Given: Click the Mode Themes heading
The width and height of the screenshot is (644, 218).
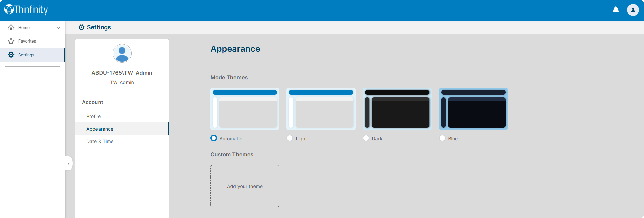Looking at the screenshot, I should 229,77.
